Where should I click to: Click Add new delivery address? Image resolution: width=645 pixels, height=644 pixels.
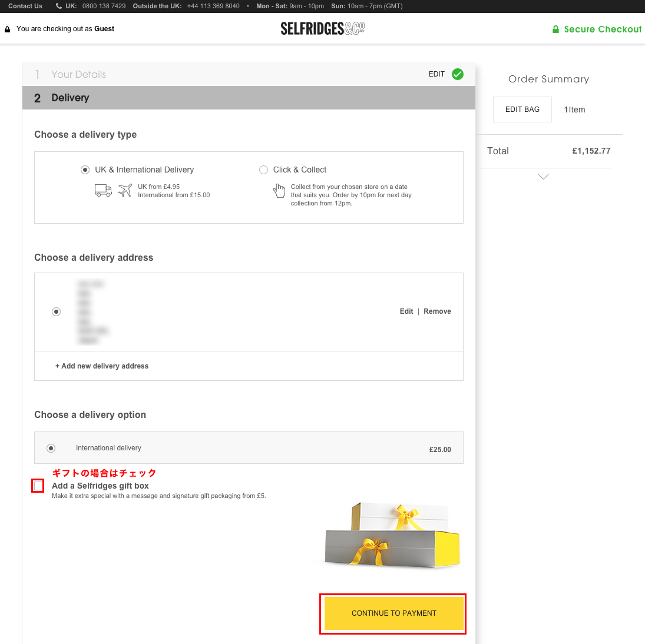[x=102, y=366]
